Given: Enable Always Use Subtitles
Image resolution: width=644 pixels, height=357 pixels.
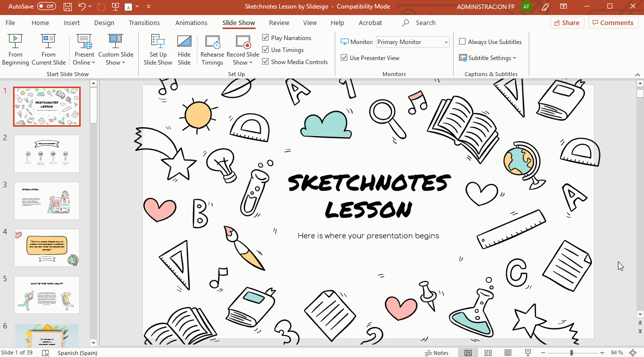Looking at the screenshot, I should 463,42.
